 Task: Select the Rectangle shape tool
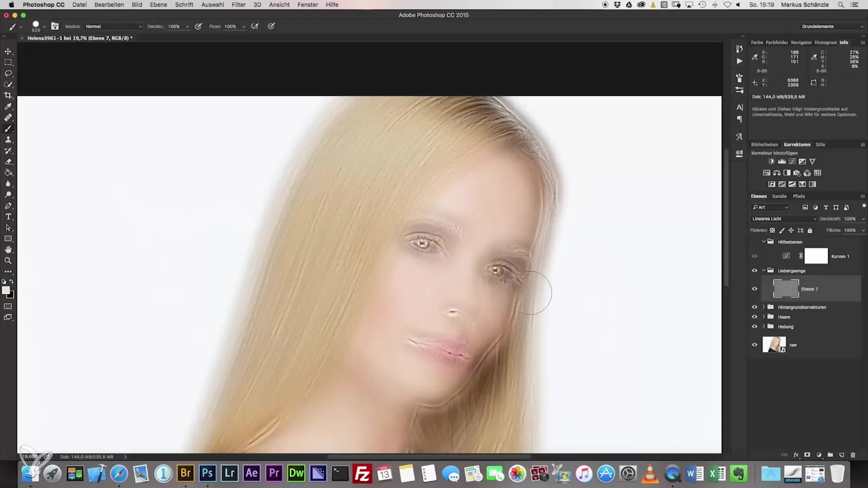[8, 239]
